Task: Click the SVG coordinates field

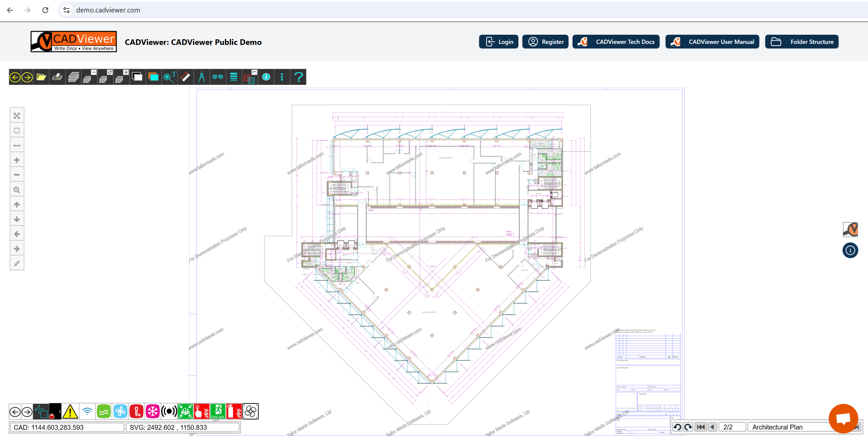Action: [183, 428]
